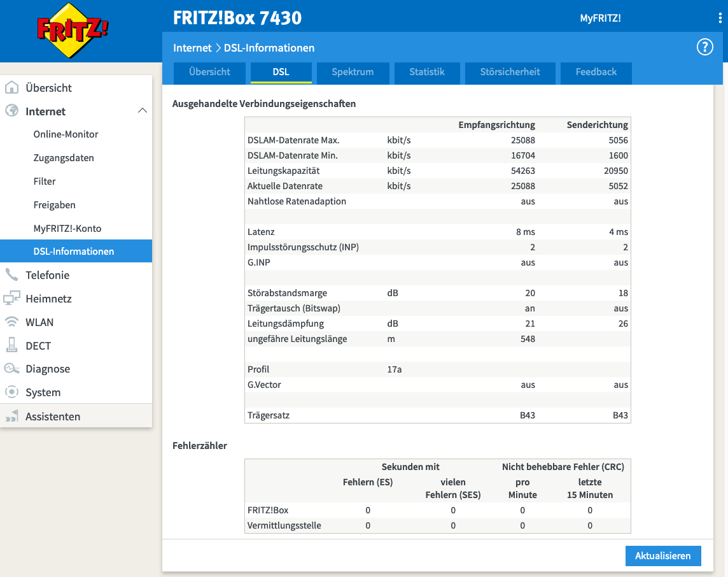The height and width of the screenshot is (577, 728).
Task: Click the Latenz value 8 ms
Action: pyautogui.click(x=526, y=232)
